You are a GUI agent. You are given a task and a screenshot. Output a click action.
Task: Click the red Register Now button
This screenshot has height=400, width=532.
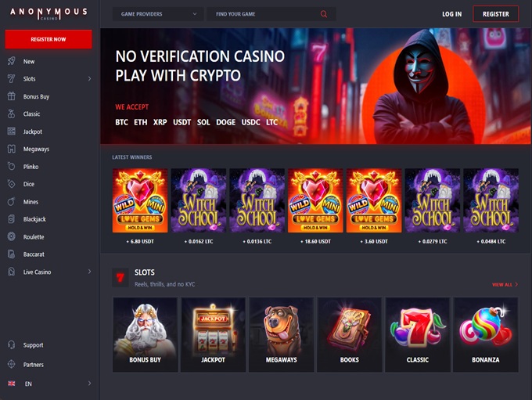(49, 39)
